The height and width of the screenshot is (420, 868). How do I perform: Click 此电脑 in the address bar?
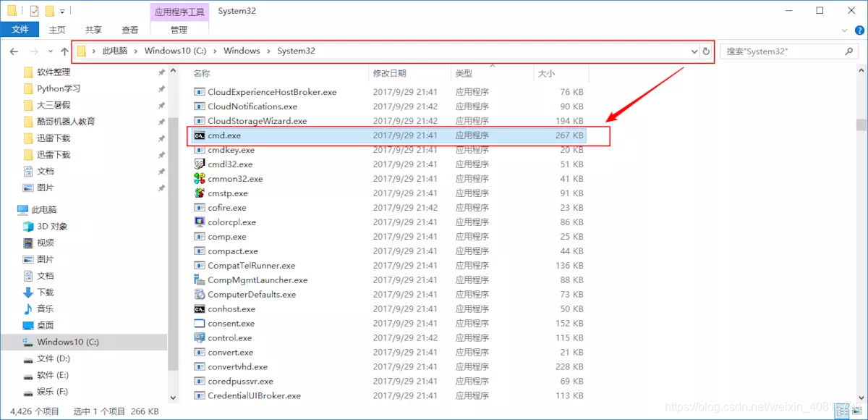coord(114,51)
